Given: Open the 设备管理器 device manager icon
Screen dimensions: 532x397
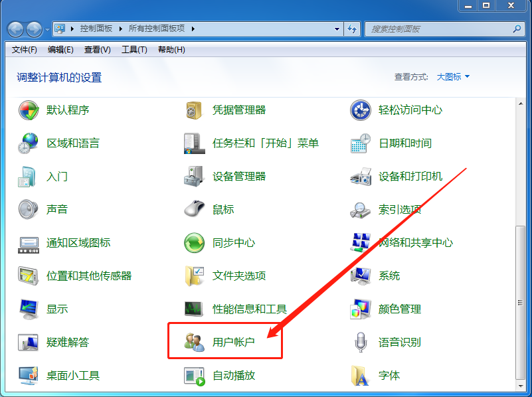Looking at the screenshot, I should click(x=195, y=177).
